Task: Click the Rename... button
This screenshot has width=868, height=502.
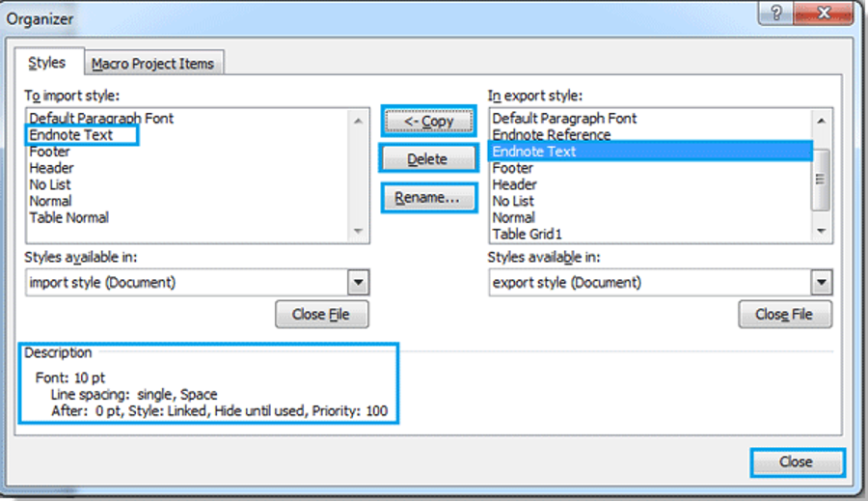Action: coord(428,197)
